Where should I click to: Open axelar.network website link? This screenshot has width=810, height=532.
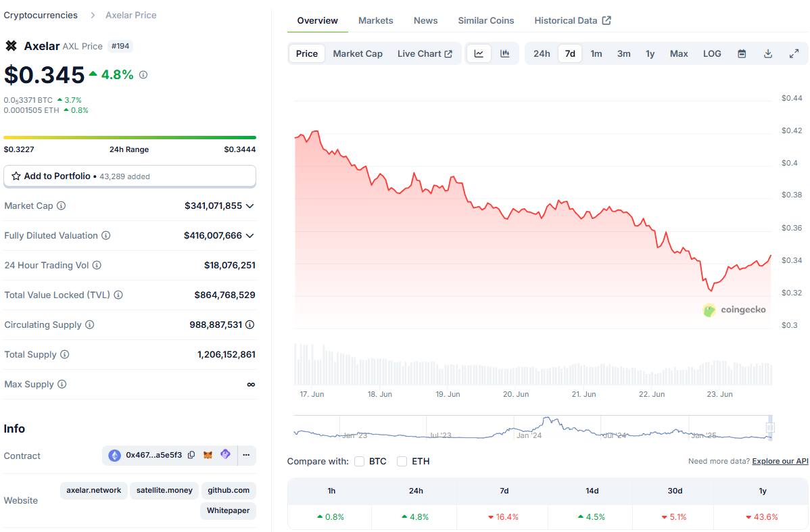[93, 490]
